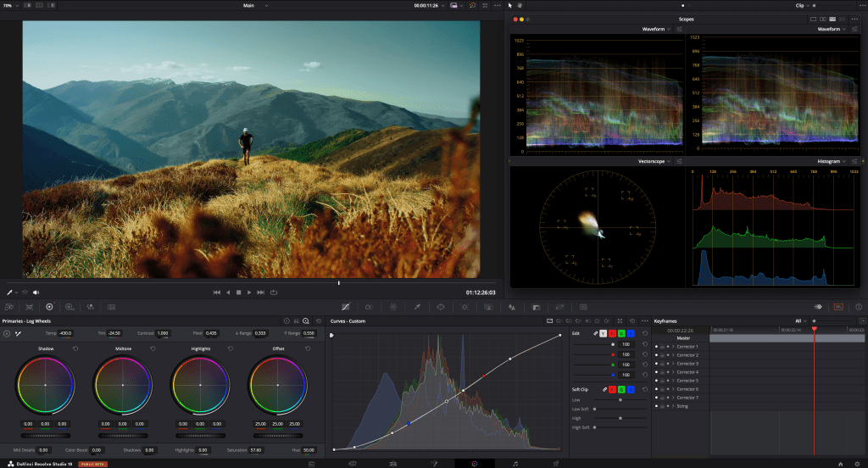Viewport: 868px width, 468px height.
Task: Open the Fairlight audio page tab
Action: [x=515, y=463]
